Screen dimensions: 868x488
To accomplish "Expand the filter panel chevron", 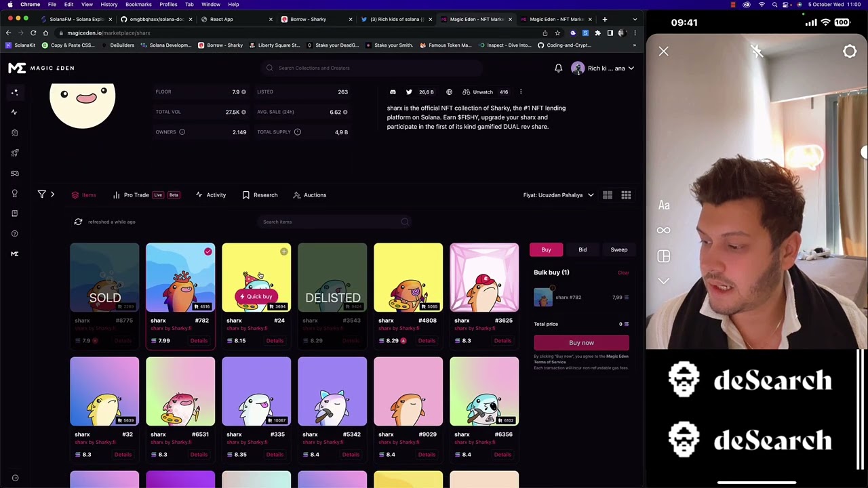I will click(52, 195).
